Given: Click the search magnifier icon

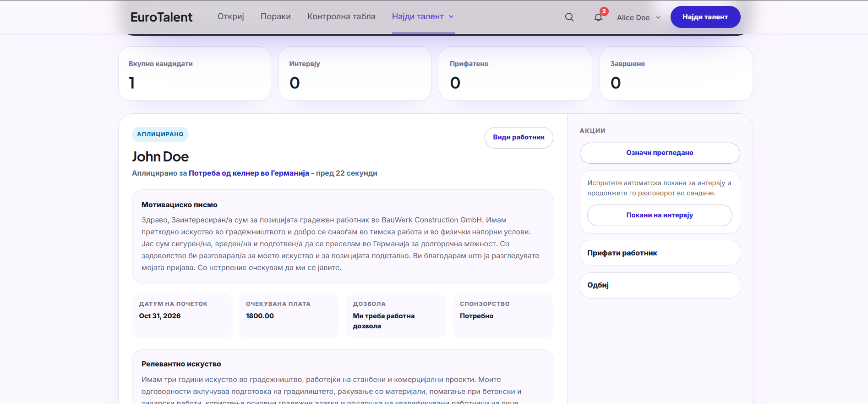Looking at the screenshot, I should (569, 17).
